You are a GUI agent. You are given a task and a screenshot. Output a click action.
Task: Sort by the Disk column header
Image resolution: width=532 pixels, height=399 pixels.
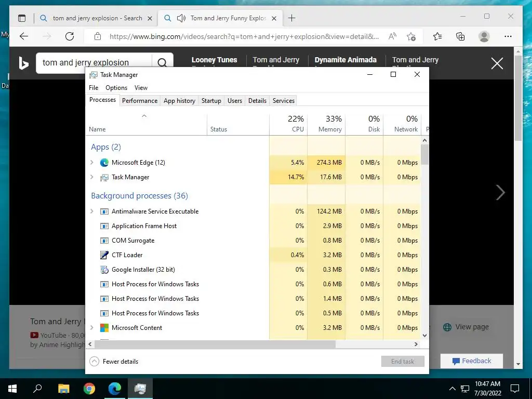[x=364, y=124]
